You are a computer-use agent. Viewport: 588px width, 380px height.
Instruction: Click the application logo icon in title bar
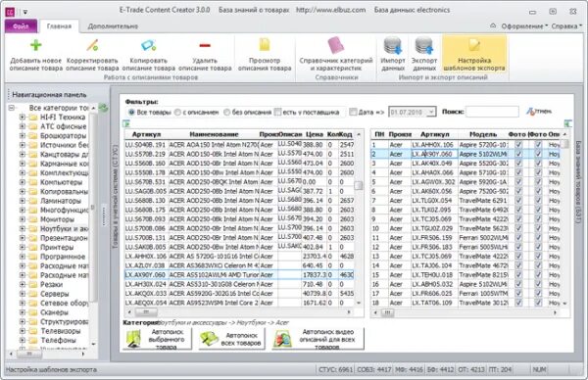coord(10,12)
